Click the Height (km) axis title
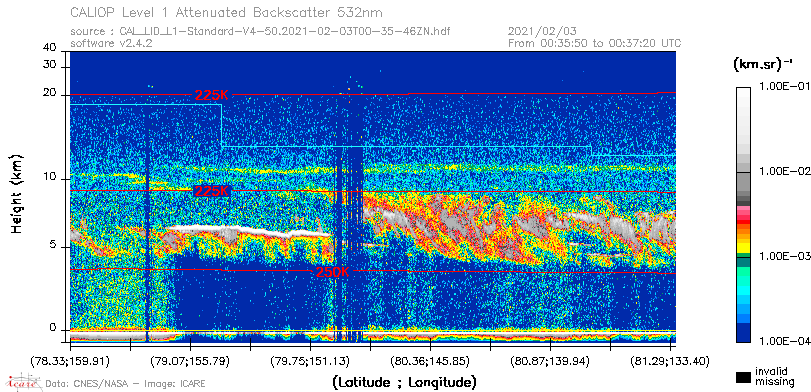Image resolution: width=811 pixels, height=392 pixels. coord(17,193)
